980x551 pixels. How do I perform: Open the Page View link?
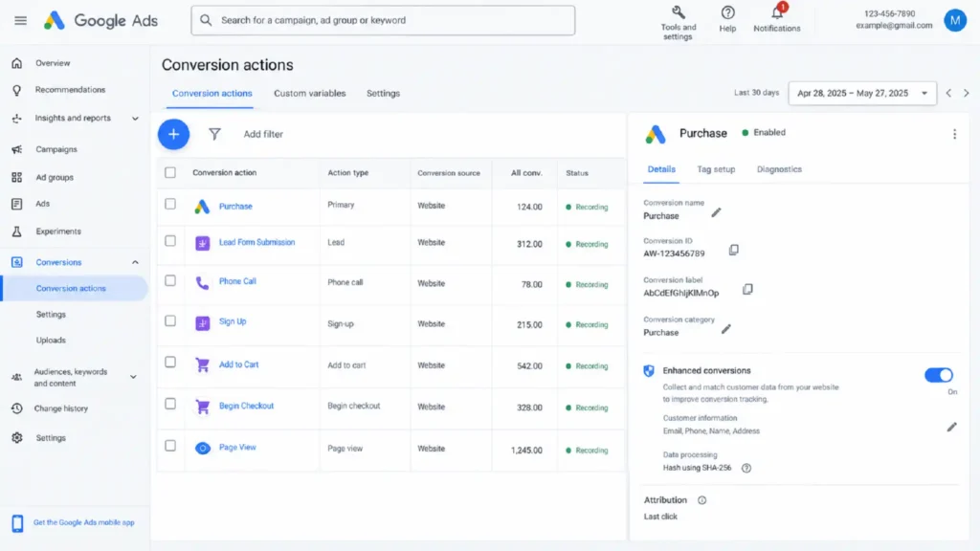pyautogui.click(x=237, y=448)
